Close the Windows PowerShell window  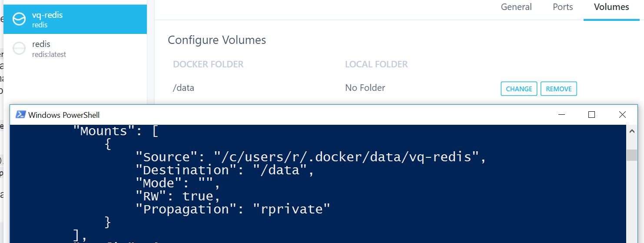[x=622, y=115]
